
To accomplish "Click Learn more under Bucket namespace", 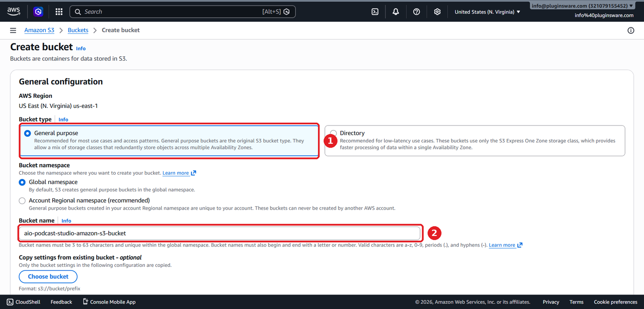I will [176, 173].
